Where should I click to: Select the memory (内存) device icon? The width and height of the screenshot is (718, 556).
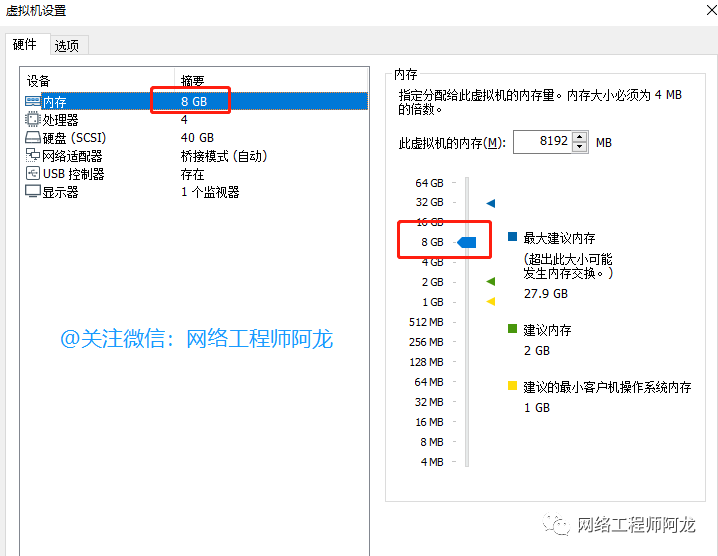coord(33,101)
